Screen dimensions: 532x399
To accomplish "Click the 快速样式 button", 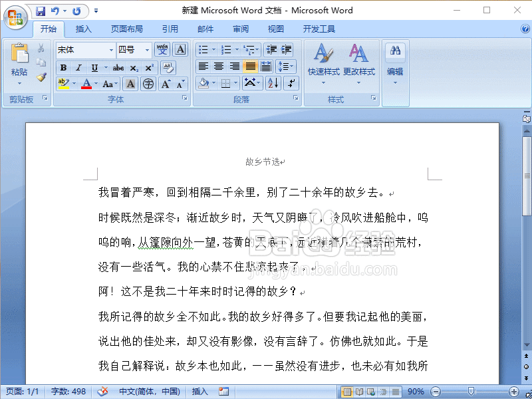I will click(324, 63).
